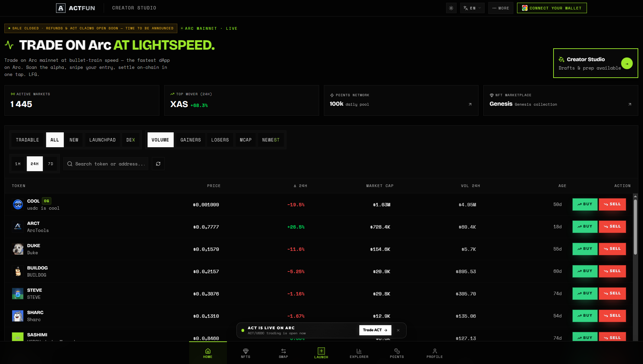643x364 pixels.
Task: Click the Creator Studio green arrow button
Action: [x=627, y=63]
